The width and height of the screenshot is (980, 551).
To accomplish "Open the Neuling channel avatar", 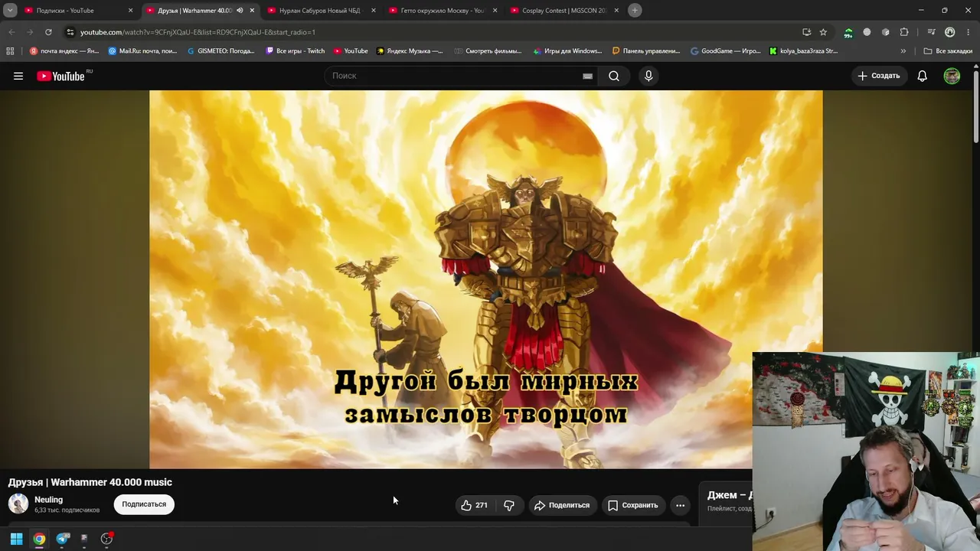I will (18, 504).
